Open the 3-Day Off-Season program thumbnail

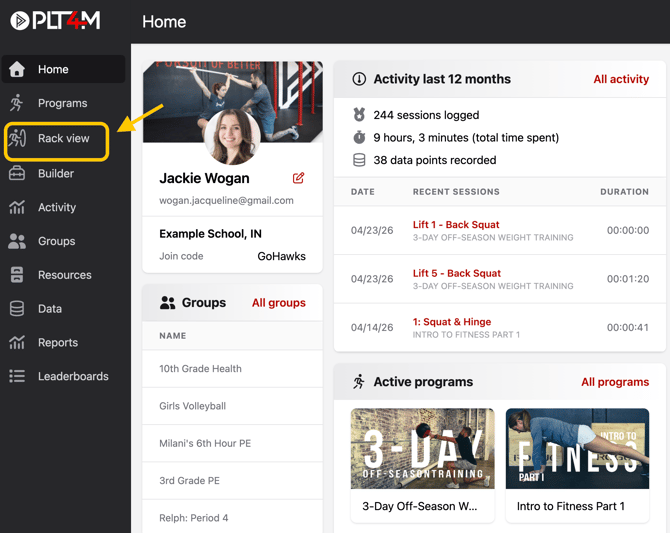pos(423,448)
